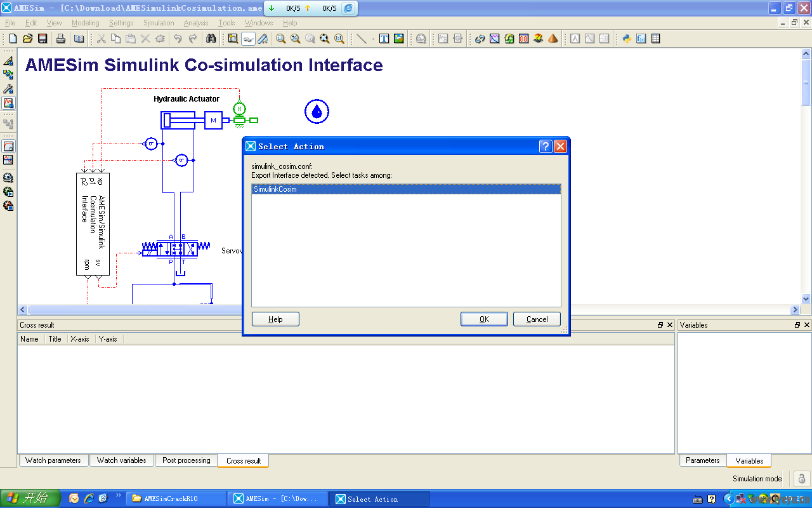Viewport: 812px width, 508px height.
Task: Select the draw line tool
Action: pos(361,39)
